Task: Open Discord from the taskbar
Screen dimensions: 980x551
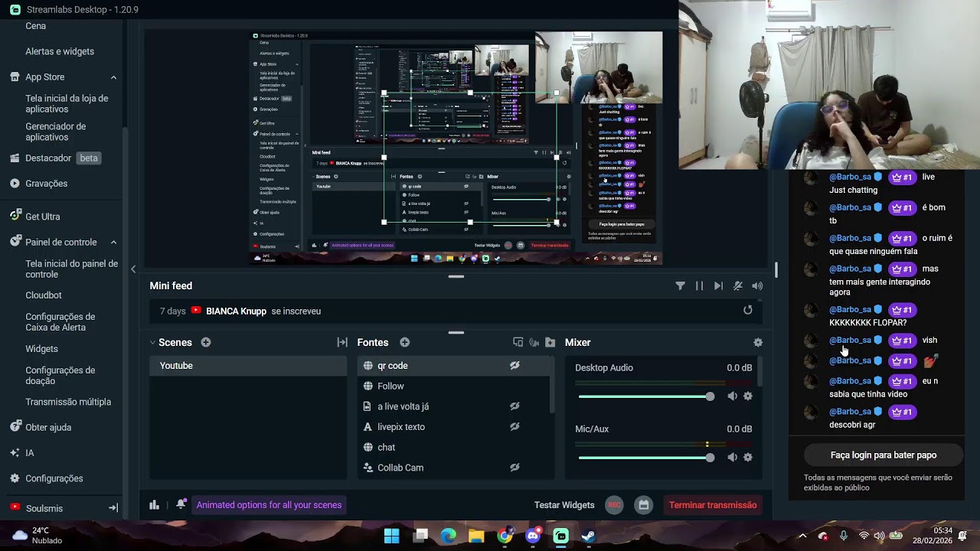Action: click(533, 536)
